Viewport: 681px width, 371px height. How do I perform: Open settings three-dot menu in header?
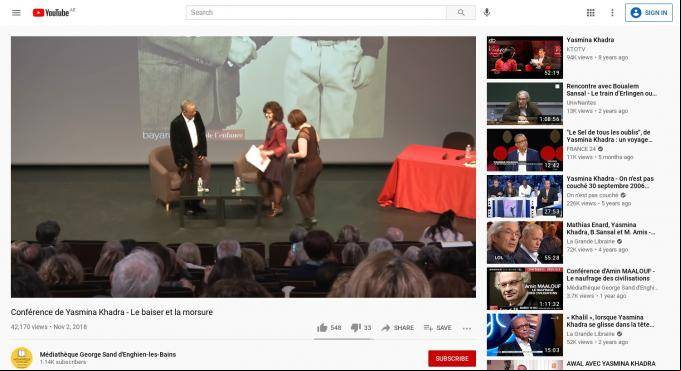pyautogui.click(x=612, y=13)
